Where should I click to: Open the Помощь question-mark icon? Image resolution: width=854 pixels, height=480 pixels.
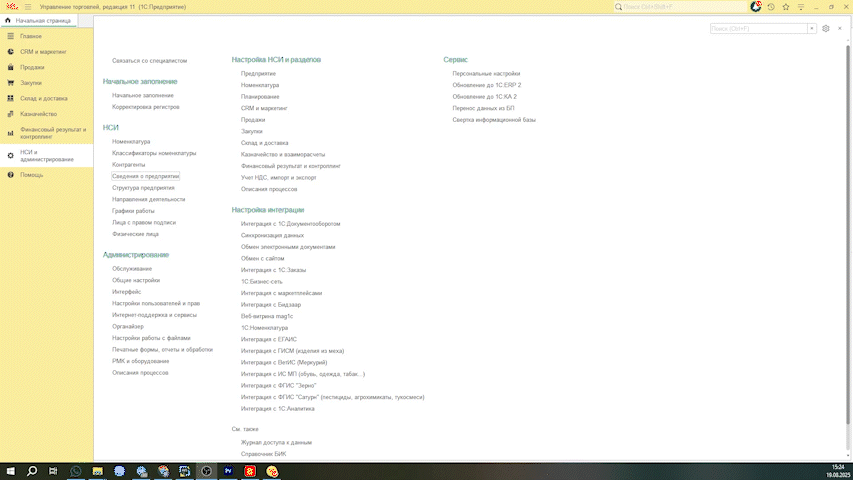tap(10, 175)
